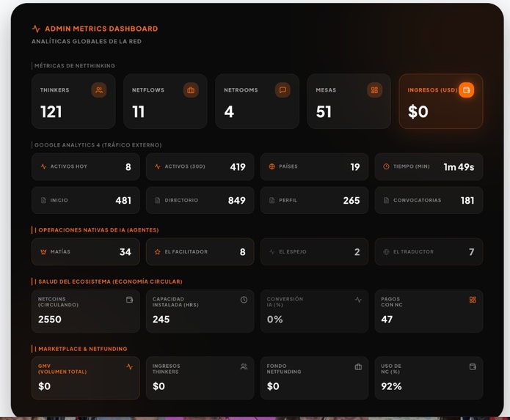Open the Thinkers card showing 121
510x420 pixels.
73,101
